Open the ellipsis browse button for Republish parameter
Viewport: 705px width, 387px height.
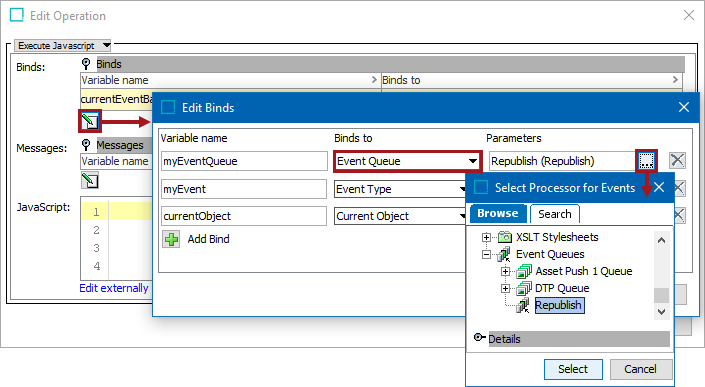pyautogui.click(x=646, y=160)
